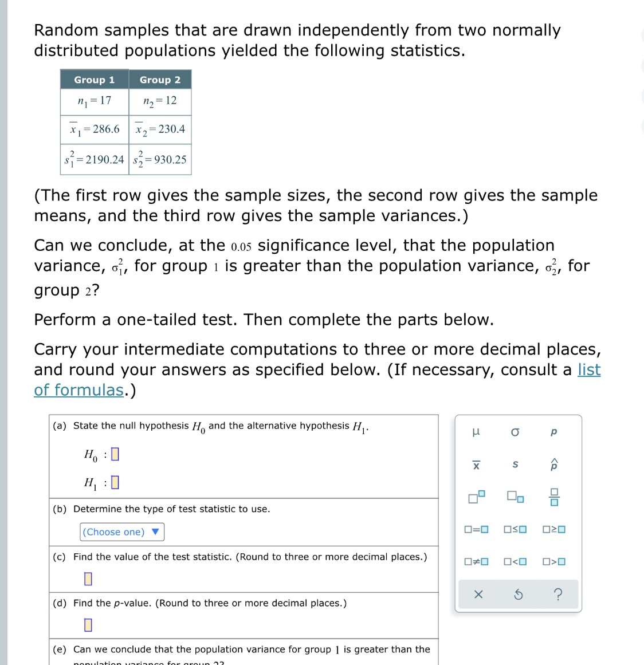Insert the sample mean x̄ symbol
This screenshot has width=644, height=665.
click(476, 465)
